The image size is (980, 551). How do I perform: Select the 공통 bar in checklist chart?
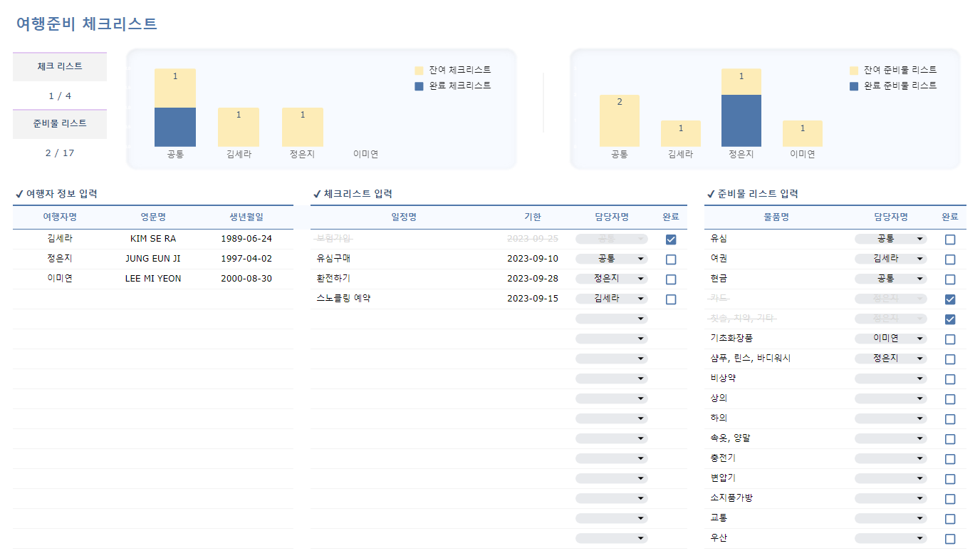[175, 108]
